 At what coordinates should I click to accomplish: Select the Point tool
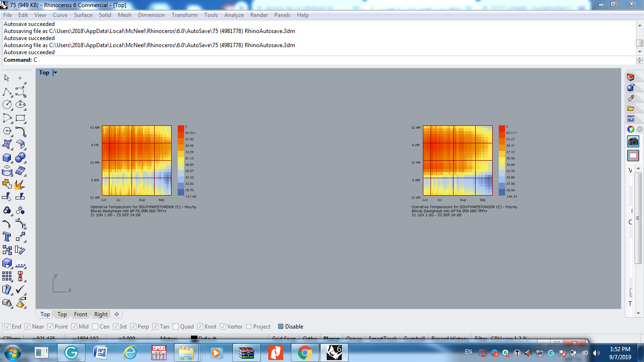(20, 78)
